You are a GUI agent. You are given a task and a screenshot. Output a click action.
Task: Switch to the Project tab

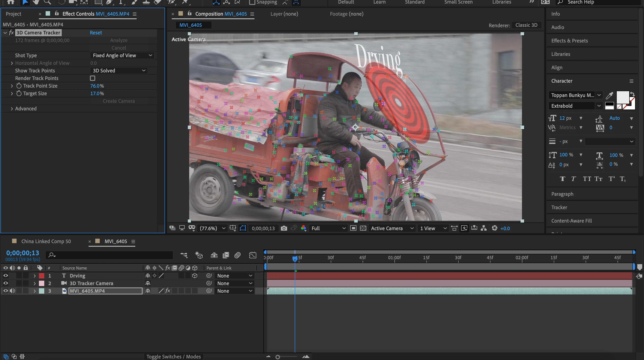[x=13, y=14]
